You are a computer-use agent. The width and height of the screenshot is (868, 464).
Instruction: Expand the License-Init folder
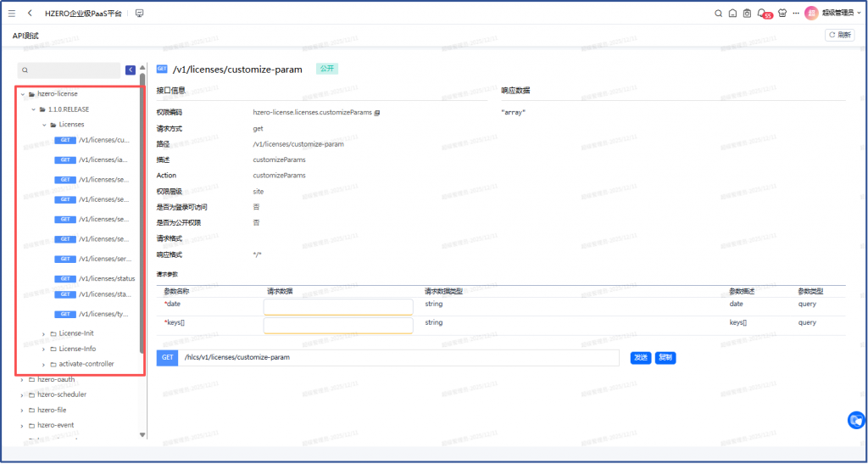44,333
